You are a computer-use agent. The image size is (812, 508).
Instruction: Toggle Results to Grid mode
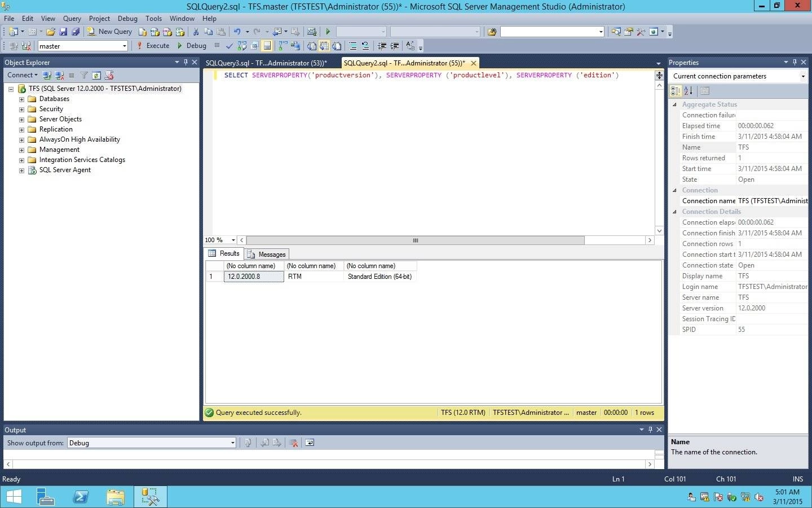324,46
